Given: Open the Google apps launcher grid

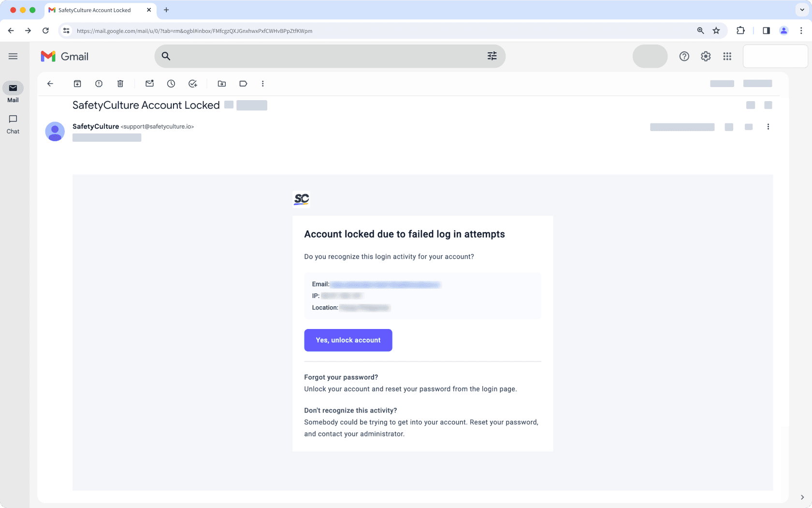Looking at the screenshot, I should click(727, 56).
